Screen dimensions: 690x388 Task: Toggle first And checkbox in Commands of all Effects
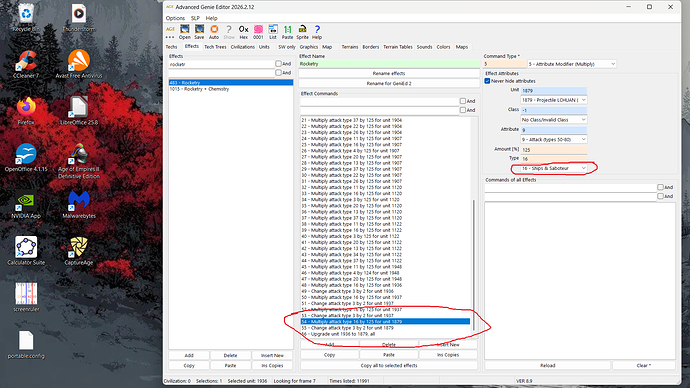click(x=660, y=187)
